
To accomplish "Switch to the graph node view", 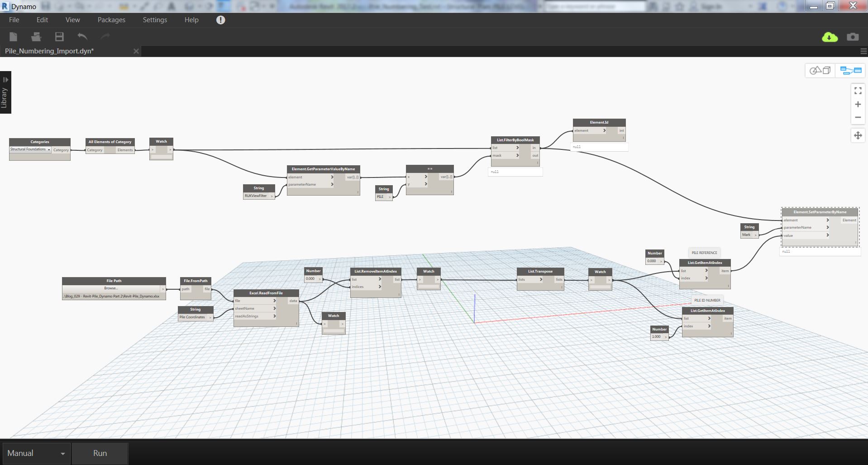I will pos(850,71).
